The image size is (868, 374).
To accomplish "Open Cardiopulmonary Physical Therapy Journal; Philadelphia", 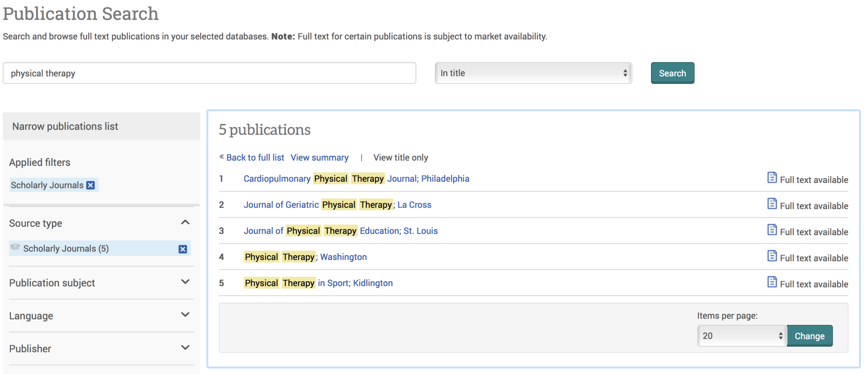I will pyautogui.click(x=356, y=179).
